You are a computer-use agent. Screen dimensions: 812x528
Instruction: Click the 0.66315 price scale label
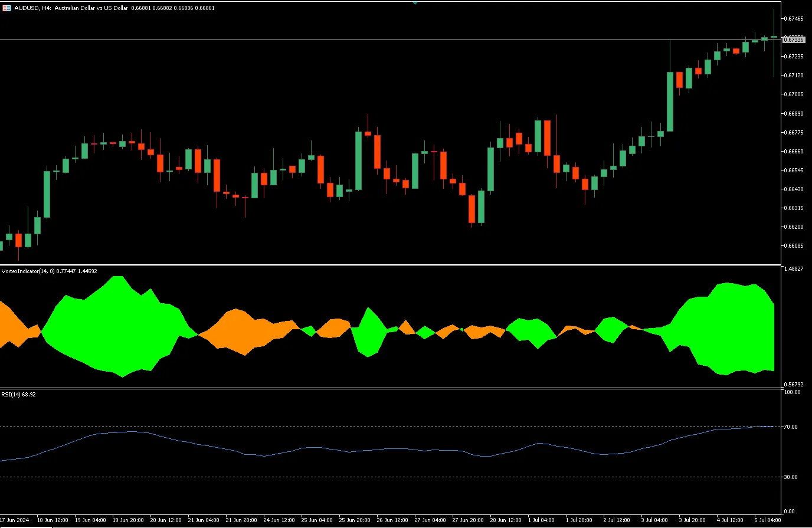click(x=794, y=208)
